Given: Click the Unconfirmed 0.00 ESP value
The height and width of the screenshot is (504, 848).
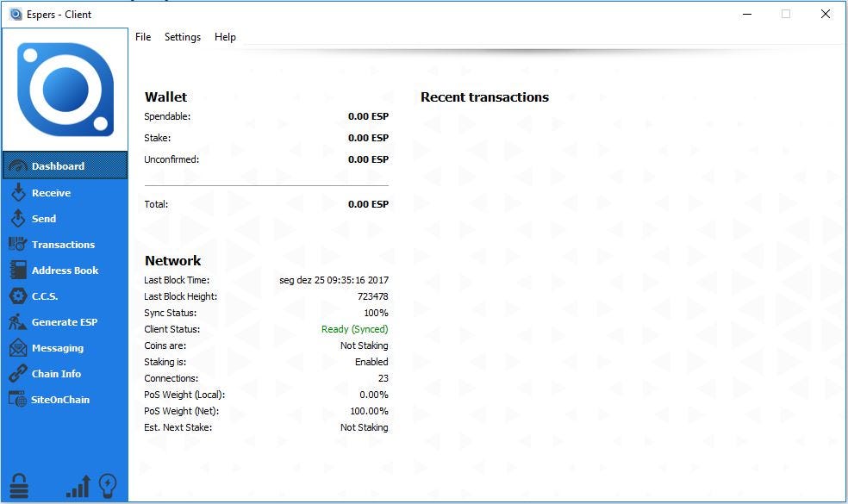Looking at the screenshot, I should pos(368,159).
